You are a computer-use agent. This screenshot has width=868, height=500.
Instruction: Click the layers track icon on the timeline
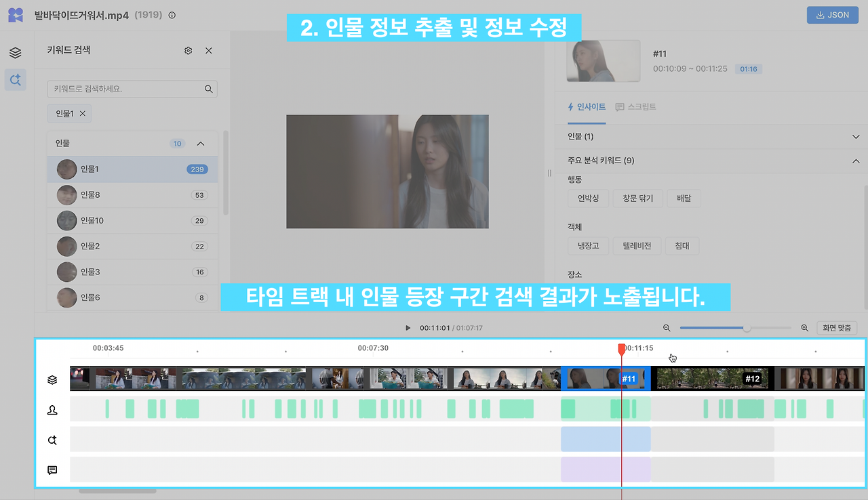pyautogui.click(x=52, y=379)
